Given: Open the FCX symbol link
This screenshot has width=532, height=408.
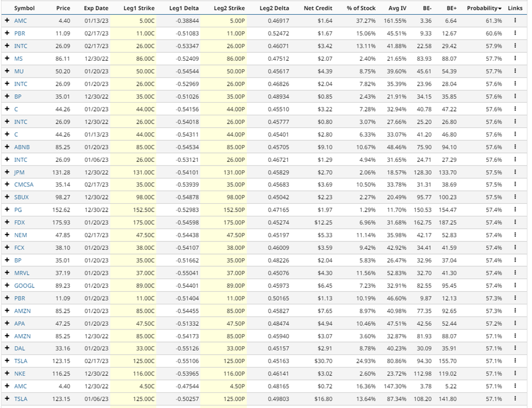Looking at the screenshot, I should click(x=19, y=248).
